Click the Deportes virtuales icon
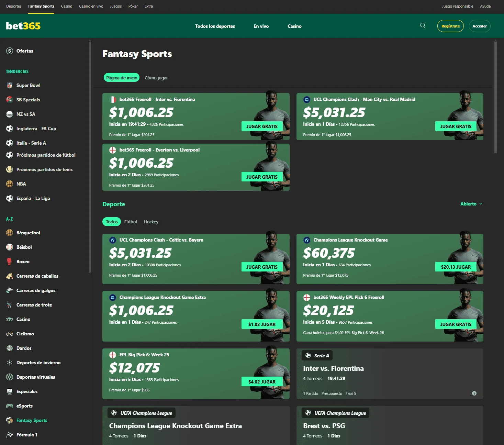This screenshot has width=504, height=445. pyautogui.click(x=10, y=377)
